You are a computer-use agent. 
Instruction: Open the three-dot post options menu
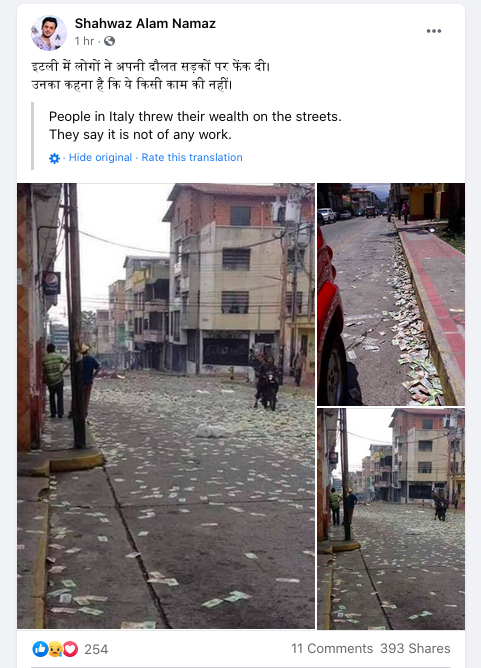(x=434, y=31)
